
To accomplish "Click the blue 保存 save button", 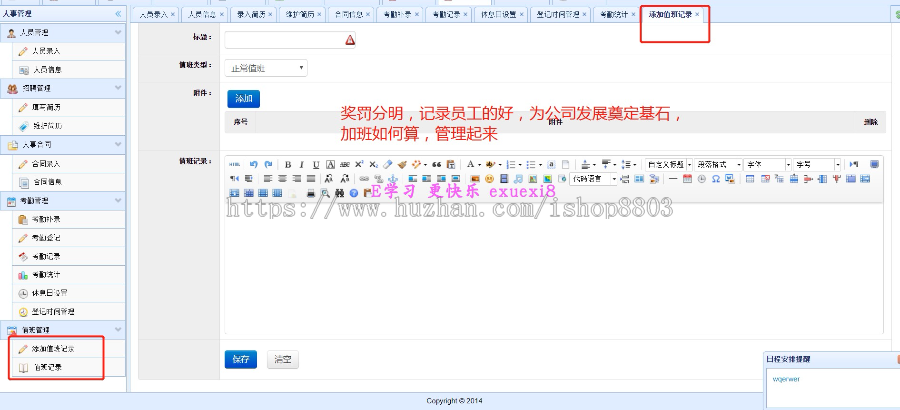I will click(x=241, y=359).
